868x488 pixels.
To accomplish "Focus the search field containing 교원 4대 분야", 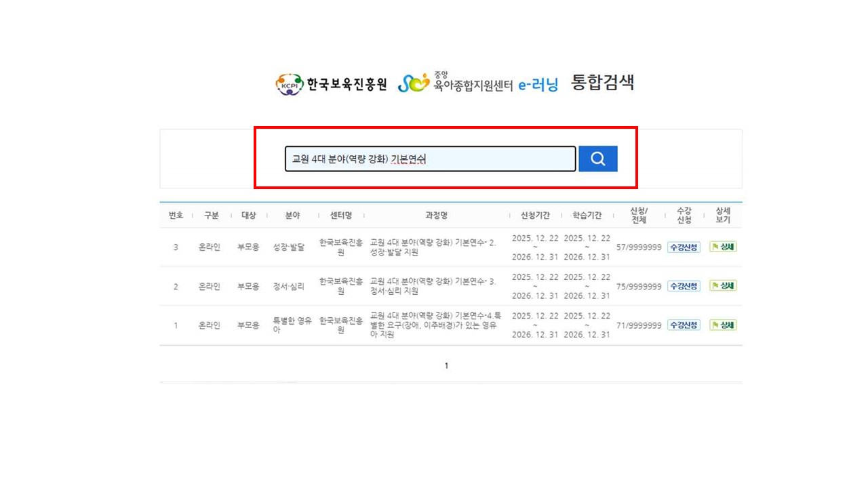I will 430,159.
